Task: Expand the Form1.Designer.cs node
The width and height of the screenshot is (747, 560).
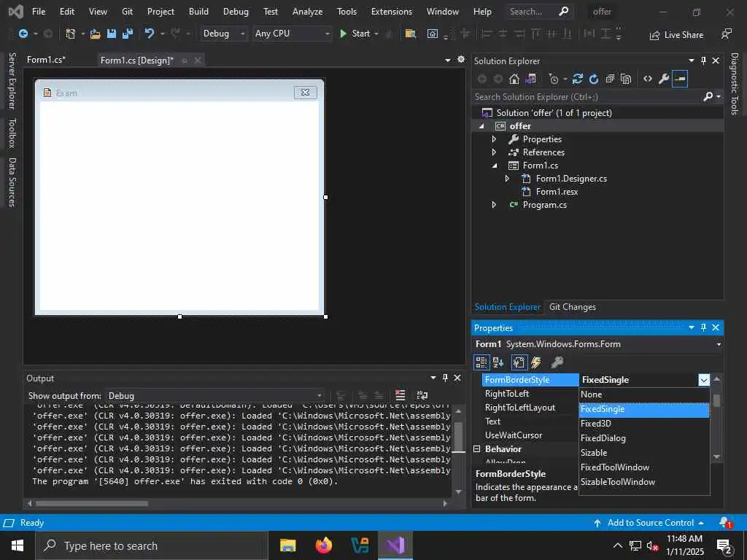Action: click(507, 179)
